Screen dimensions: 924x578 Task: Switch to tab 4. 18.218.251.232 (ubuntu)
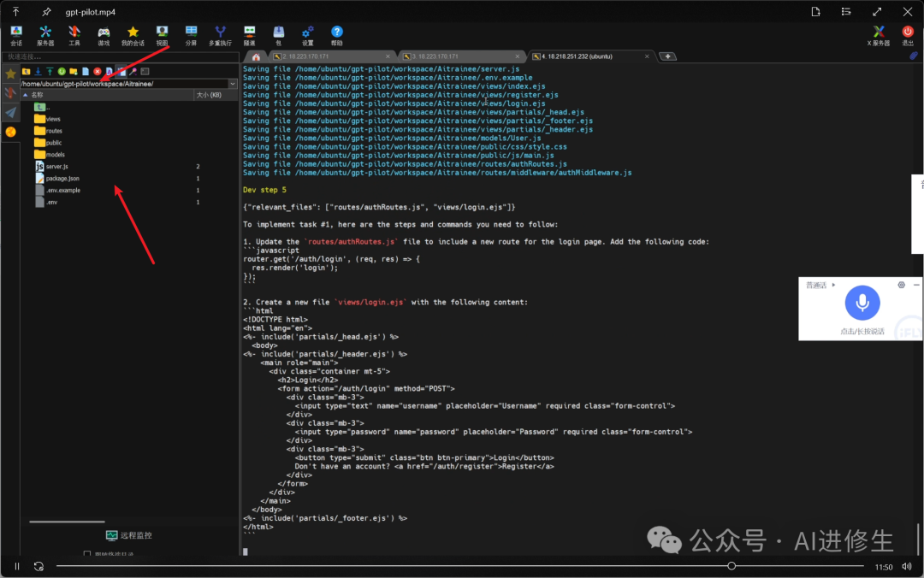coord(591,56)
